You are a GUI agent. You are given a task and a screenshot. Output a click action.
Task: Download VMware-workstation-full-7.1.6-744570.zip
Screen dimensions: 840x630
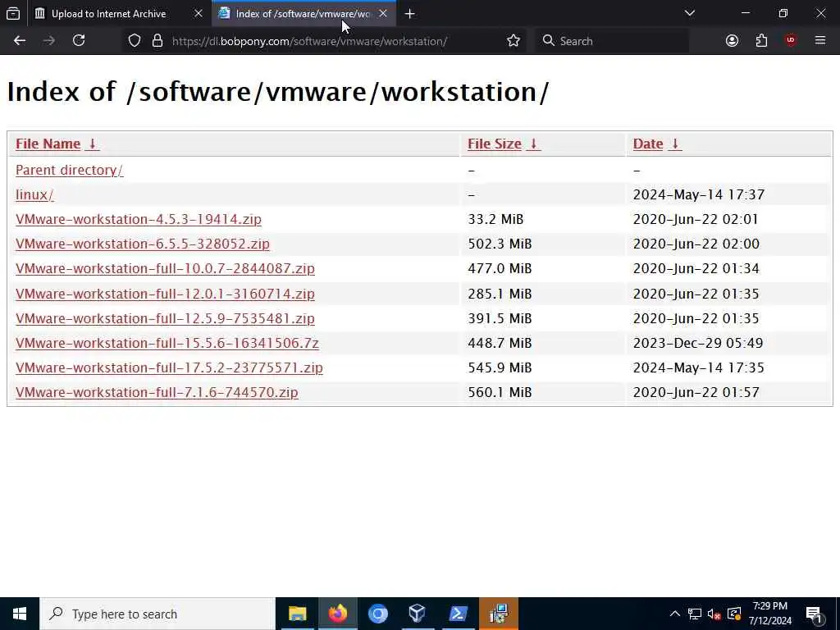[x=157, y=392]
